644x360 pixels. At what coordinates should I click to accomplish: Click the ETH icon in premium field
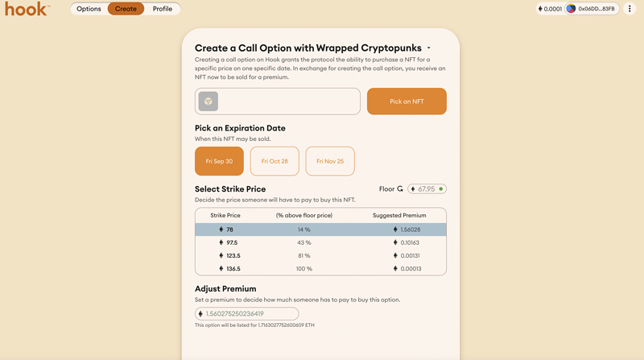pos(201,313)
